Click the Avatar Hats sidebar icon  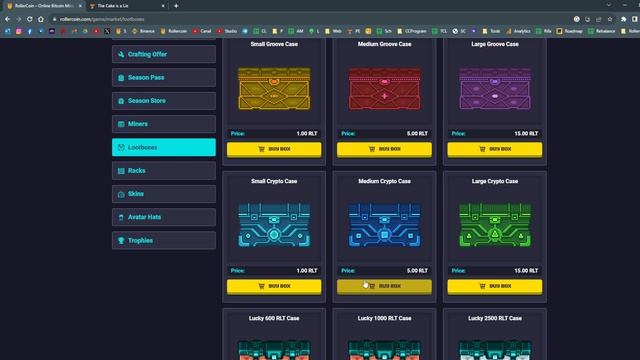click(x=121, y=217)
